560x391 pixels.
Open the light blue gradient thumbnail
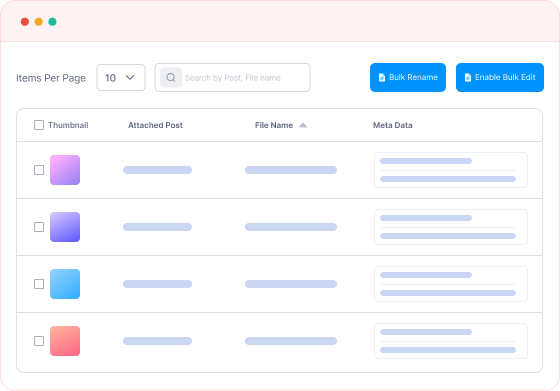[65, 284]
